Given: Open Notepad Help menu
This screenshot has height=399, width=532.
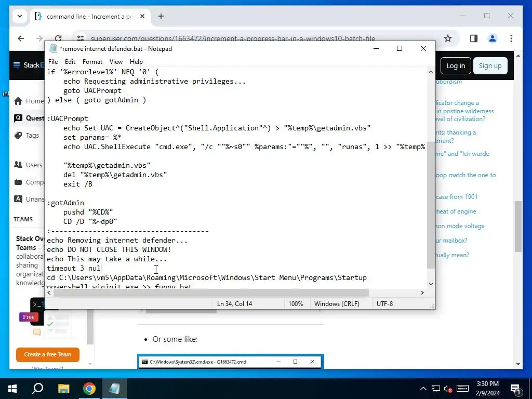Looking at the screenshot, I should (136, 62).
